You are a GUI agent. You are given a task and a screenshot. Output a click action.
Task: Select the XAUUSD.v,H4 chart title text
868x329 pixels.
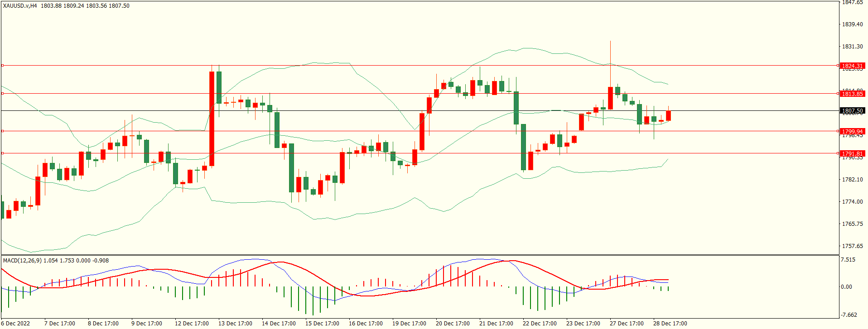tap(20, 6)
